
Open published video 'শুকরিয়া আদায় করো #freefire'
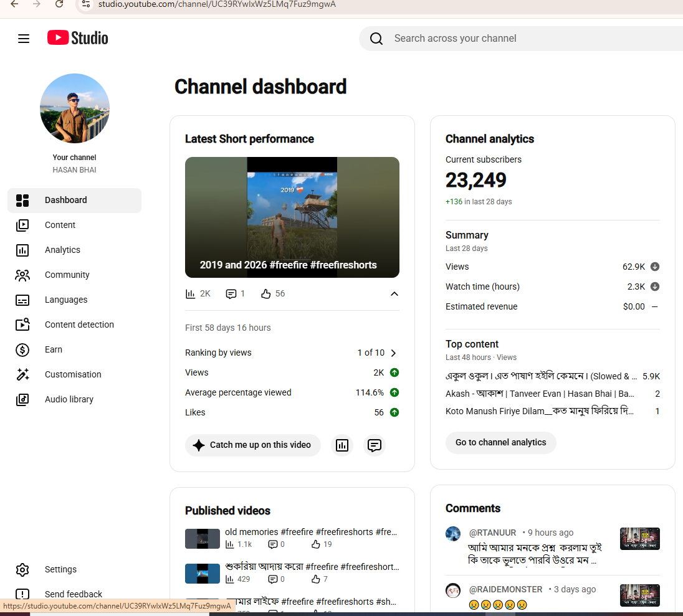(312, 567)
